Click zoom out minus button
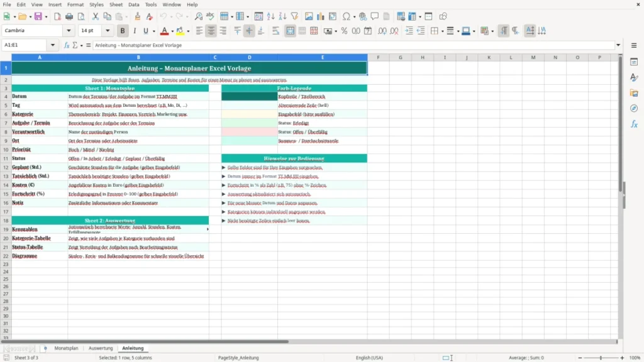 click(579, 358)
